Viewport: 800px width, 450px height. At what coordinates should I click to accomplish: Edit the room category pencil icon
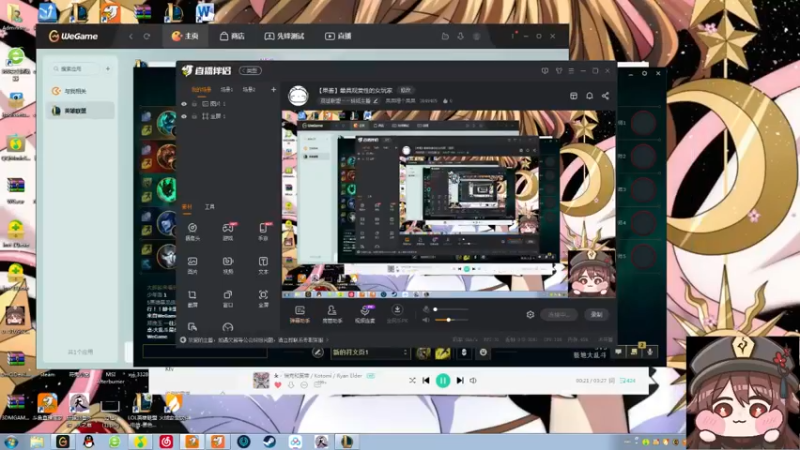(376, 101)
